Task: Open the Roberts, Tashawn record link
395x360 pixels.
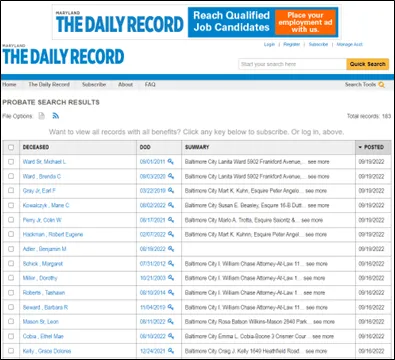Action: tap(44, 293)
